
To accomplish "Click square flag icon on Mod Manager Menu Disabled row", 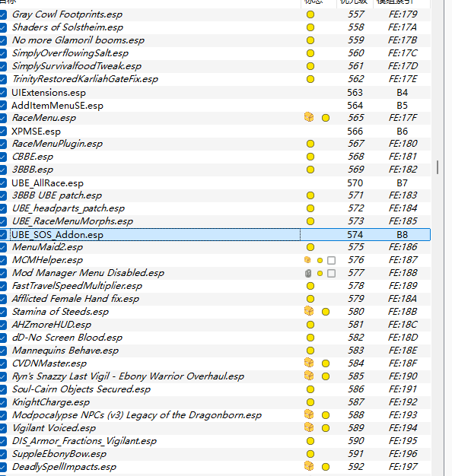I will click(x=332, y=273).
